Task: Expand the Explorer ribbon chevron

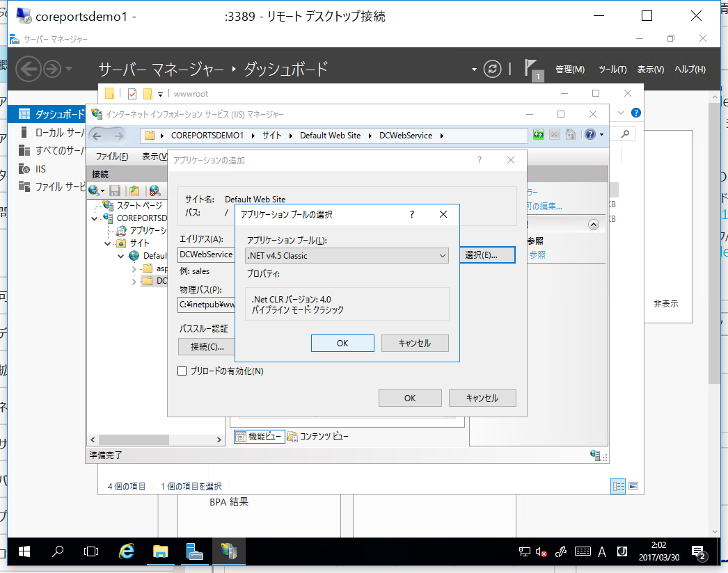Action: pyautogui.click(x=621, y=113)
